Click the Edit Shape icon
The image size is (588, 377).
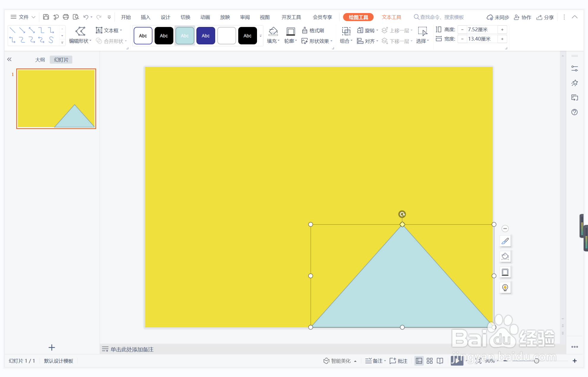pyautogui.click(x=80, y=31)
